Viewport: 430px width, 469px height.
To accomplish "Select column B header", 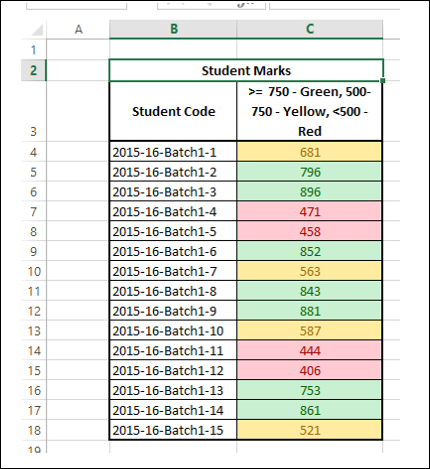I will tap(173, 29).
